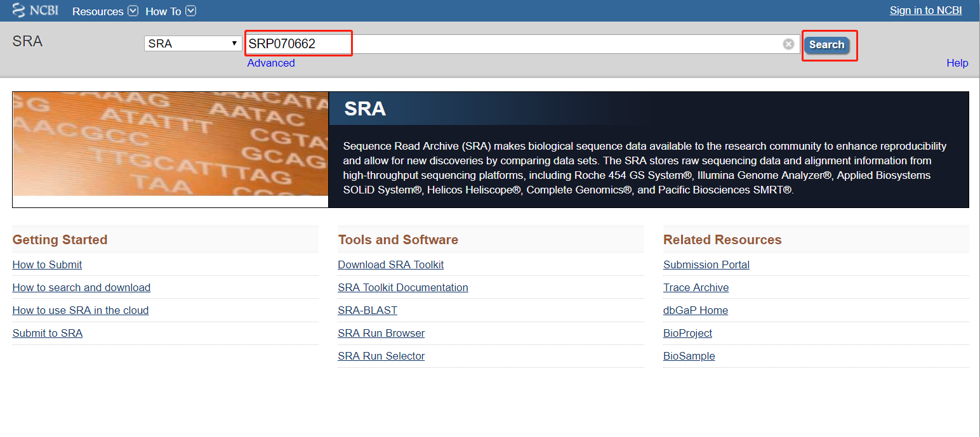Open the Advanced search link

[x=271, y=63]
